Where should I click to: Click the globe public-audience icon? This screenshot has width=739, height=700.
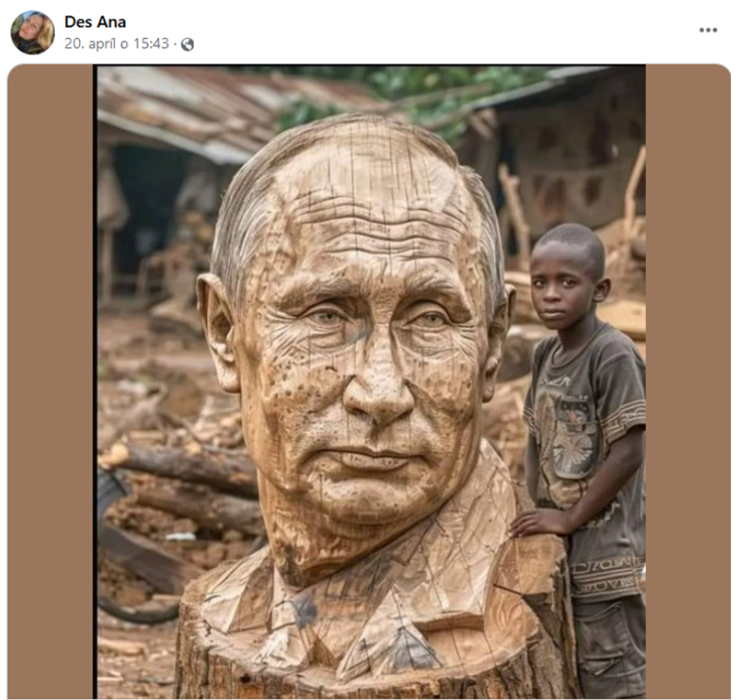188,44
